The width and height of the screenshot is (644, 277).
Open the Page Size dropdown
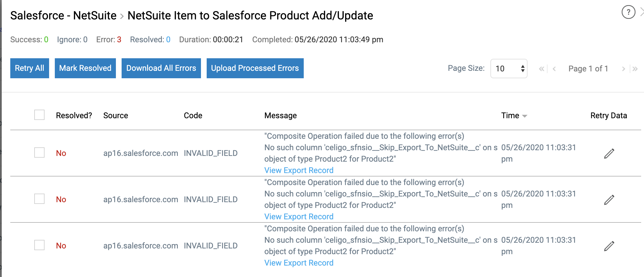[509, 69]
